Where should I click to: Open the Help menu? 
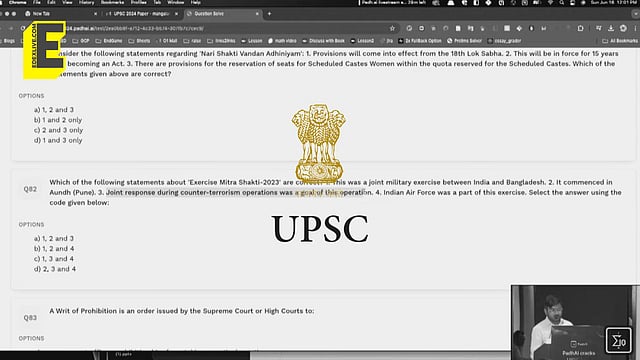(196, 2)
